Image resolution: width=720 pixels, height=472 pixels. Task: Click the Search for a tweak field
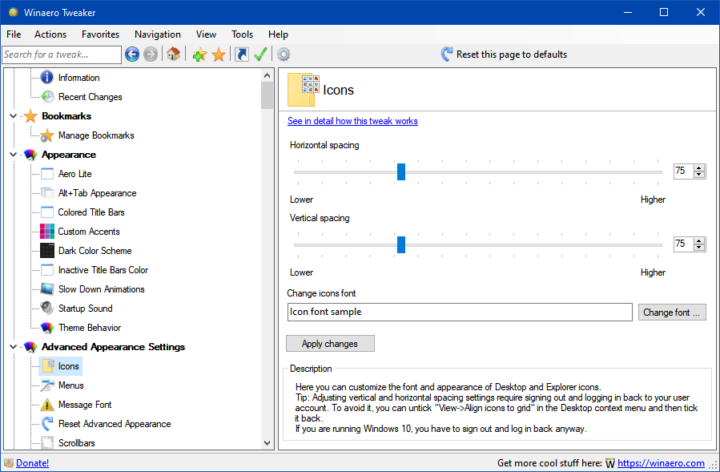click(62, 55)
